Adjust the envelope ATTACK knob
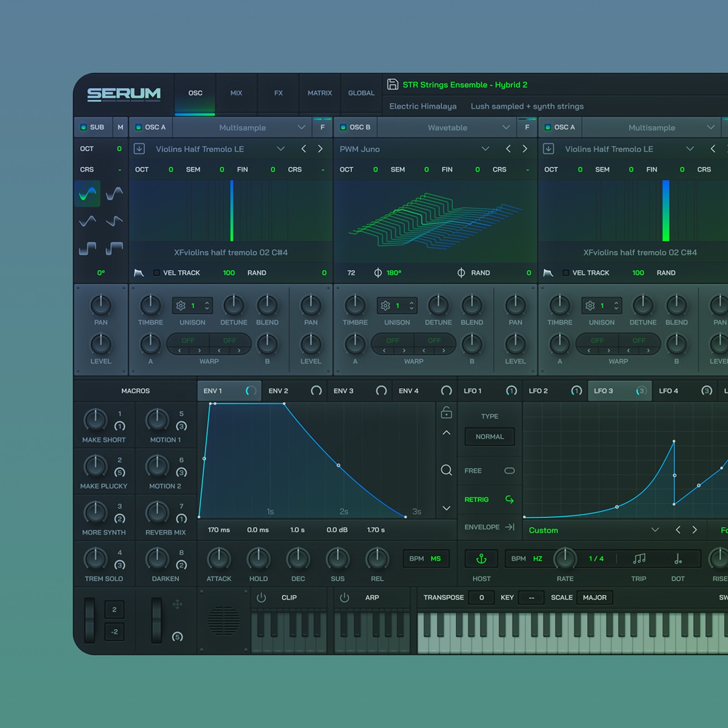Viewport: 728px width, 728px height. (x=219, y=559)
